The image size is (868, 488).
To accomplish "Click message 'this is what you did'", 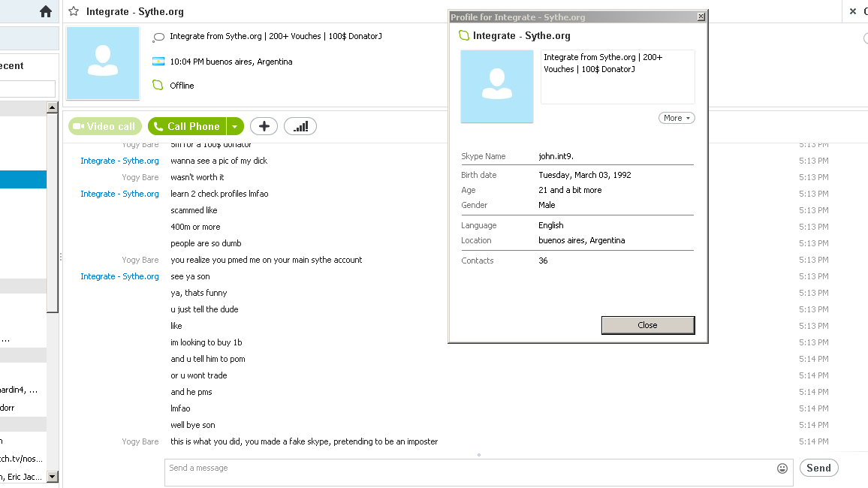I will tap(304, 441).
